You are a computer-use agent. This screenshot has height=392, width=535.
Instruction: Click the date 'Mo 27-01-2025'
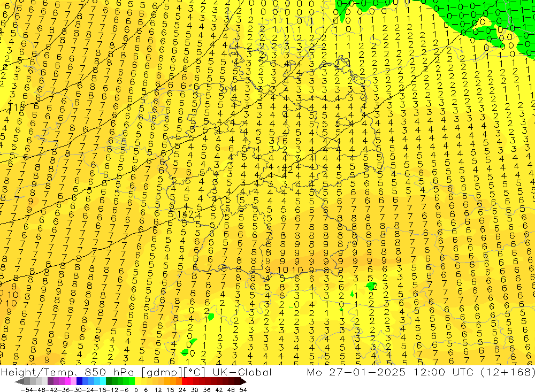click(356, 372)
